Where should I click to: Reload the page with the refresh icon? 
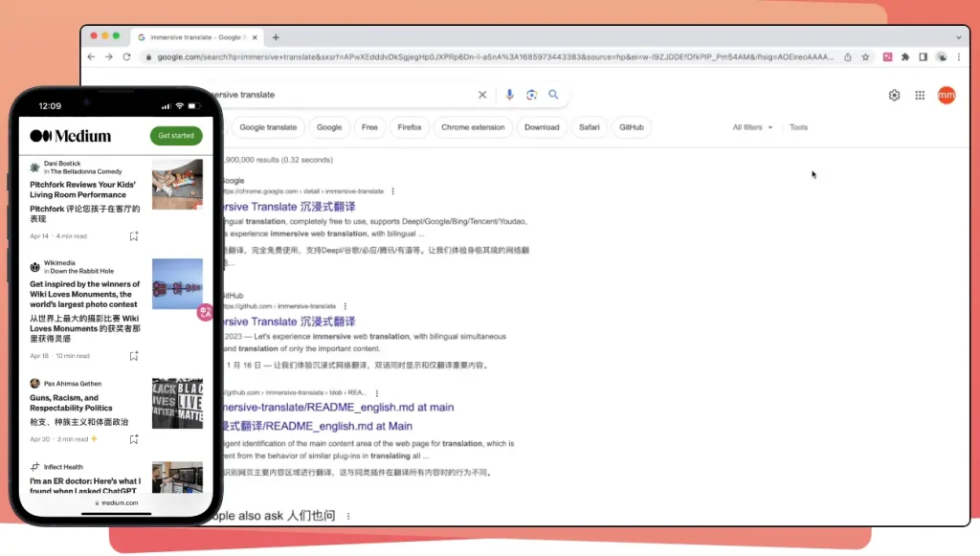click(x=127, y=56)
